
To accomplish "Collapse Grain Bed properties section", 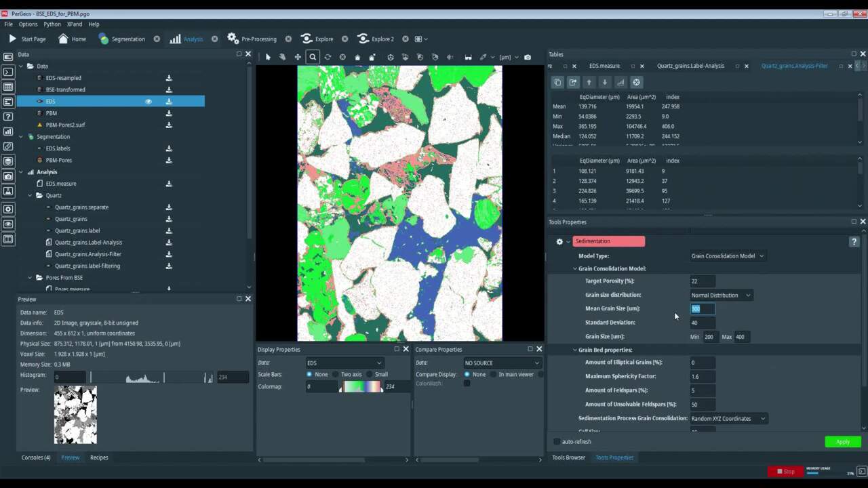I will 574,350.
